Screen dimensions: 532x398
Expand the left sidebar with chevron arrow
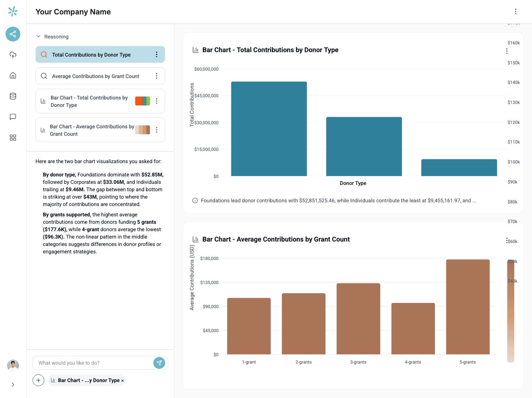(x=13, y=385)
